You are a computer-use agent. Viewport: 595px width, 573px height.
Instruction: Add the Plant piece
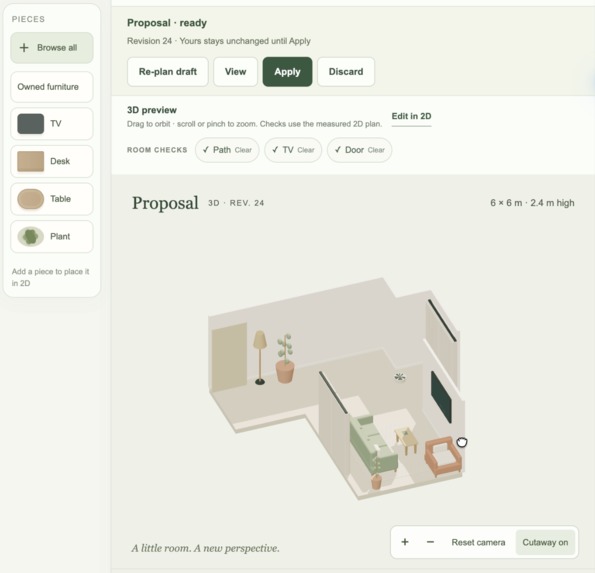coord(52,236)
